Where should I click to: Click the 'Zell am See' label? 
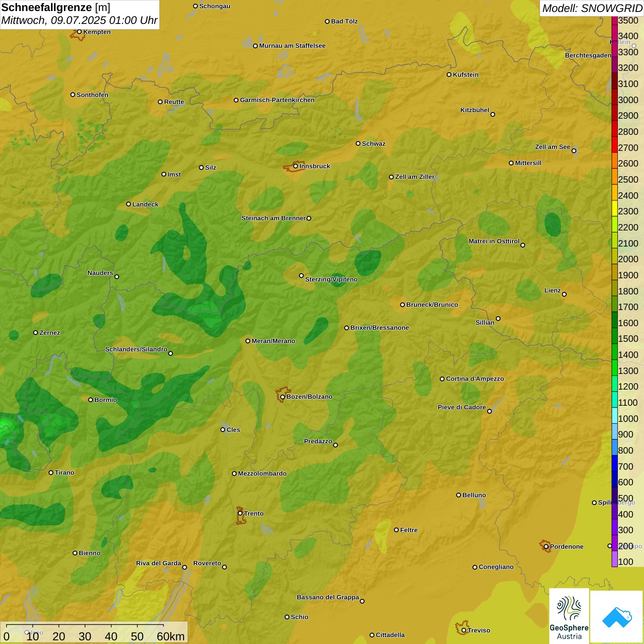[552, 147]
